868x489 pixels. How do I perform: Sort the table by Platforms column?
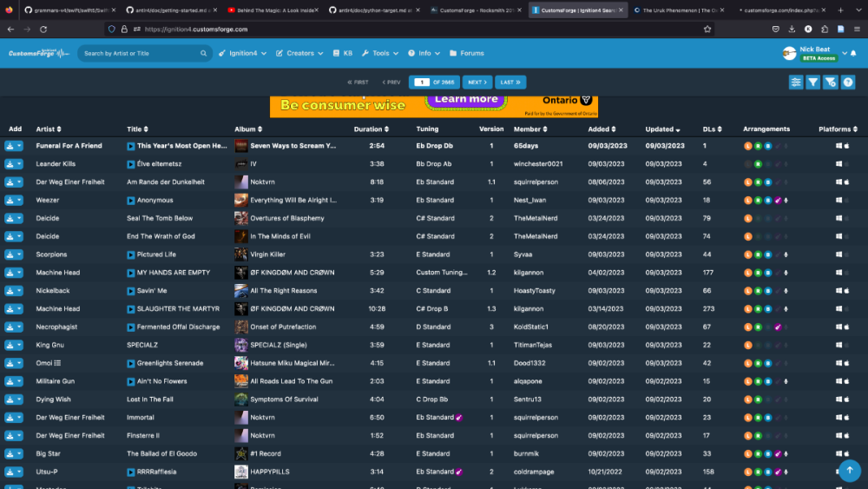(838, 129)
